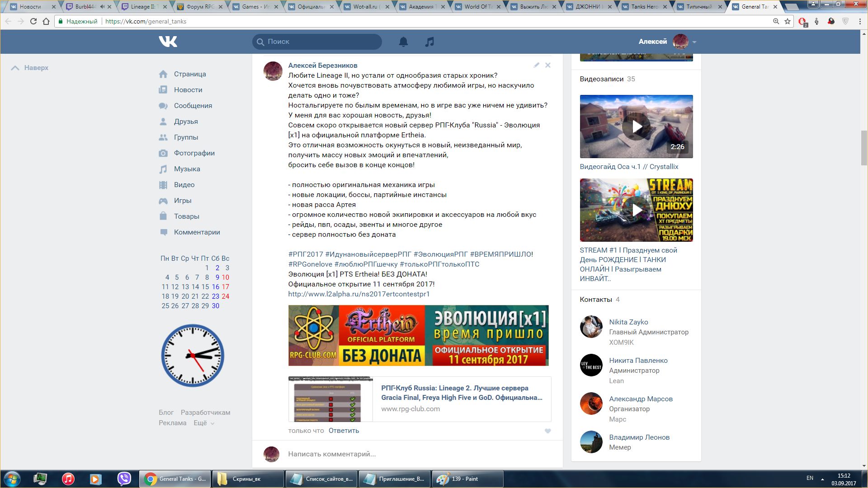
Task: Click the Видео film icon
Action: pyautogui.click(x=163, y=185)
